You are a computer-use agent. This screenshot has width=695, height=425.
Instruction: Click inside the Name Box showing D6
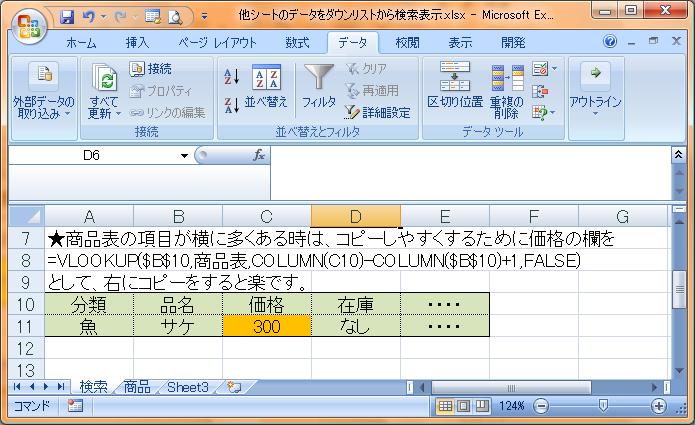[92, 155]
